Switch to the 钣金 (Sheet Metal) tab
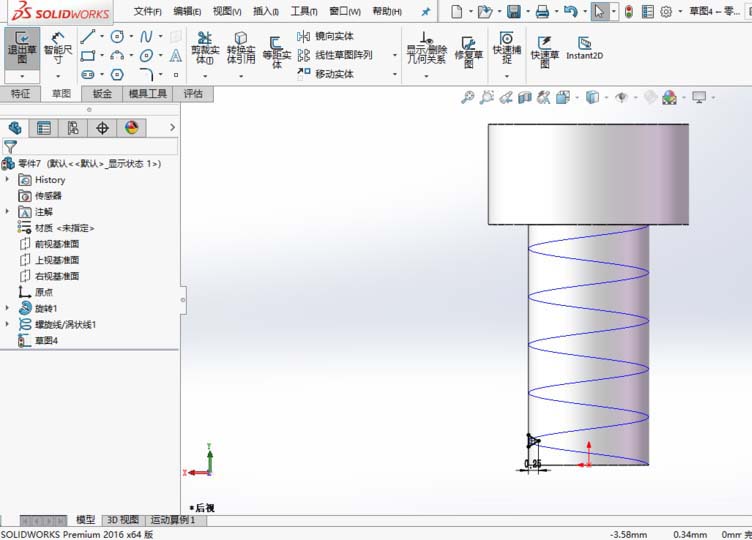Image resolution: width=752 pixels, height=540 pixels. click(x=102, y=94)
